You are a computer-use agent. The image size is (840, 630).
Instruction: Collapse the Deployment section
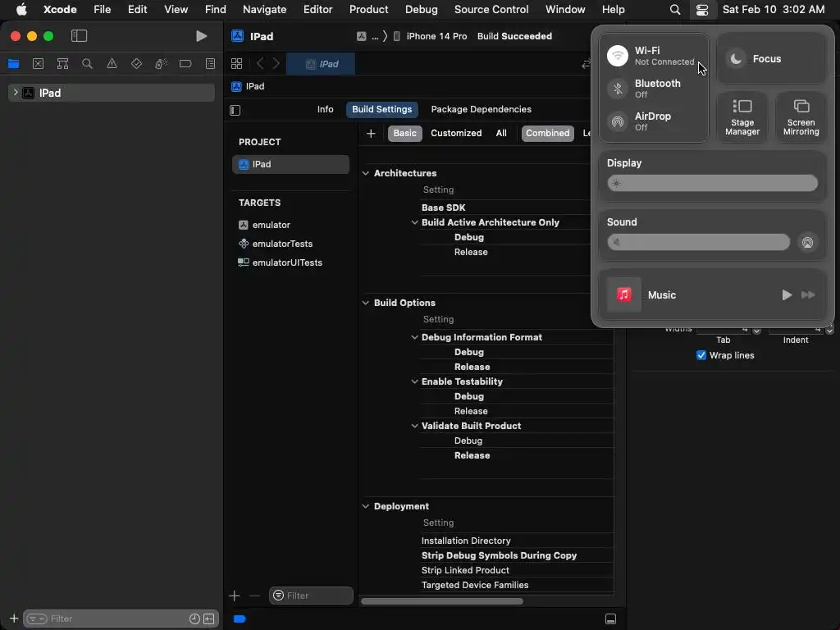point(365,506)
